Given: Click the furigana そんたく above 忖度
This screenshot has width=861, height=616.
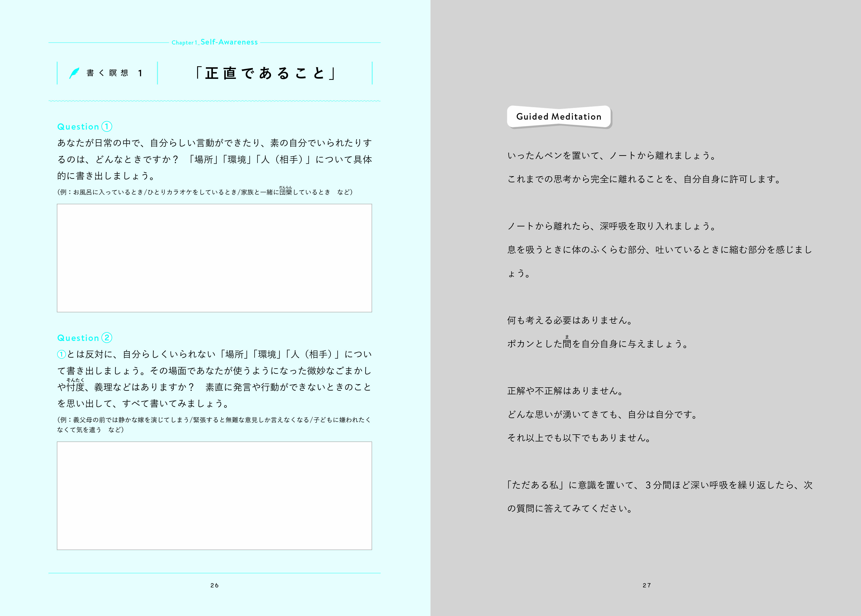Looking at the screenshot, I should (75, 380).
